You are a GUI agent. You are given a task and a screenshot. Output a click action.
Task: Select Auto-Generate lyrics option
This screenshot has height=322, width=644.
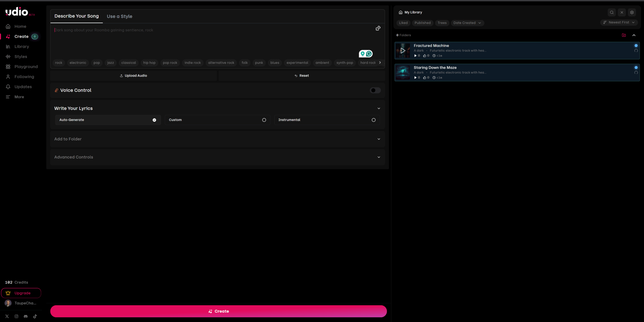108,120
